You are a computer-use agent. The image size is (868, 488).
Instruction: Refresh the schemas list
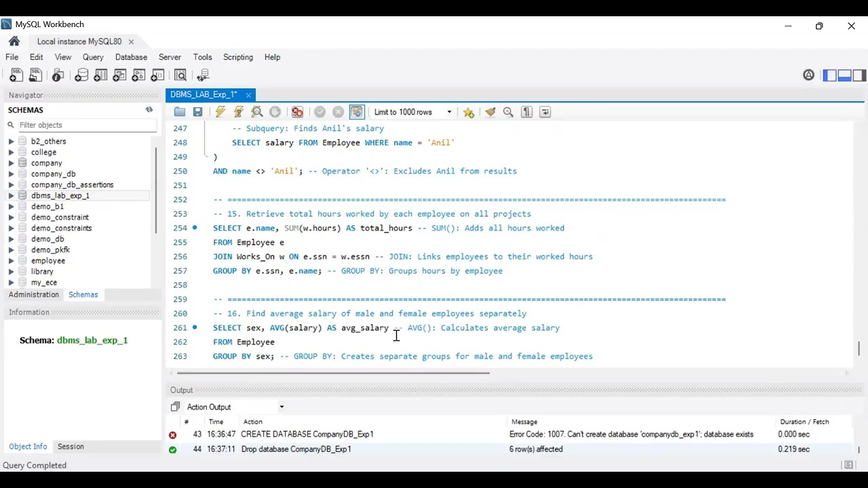(149, 110)
